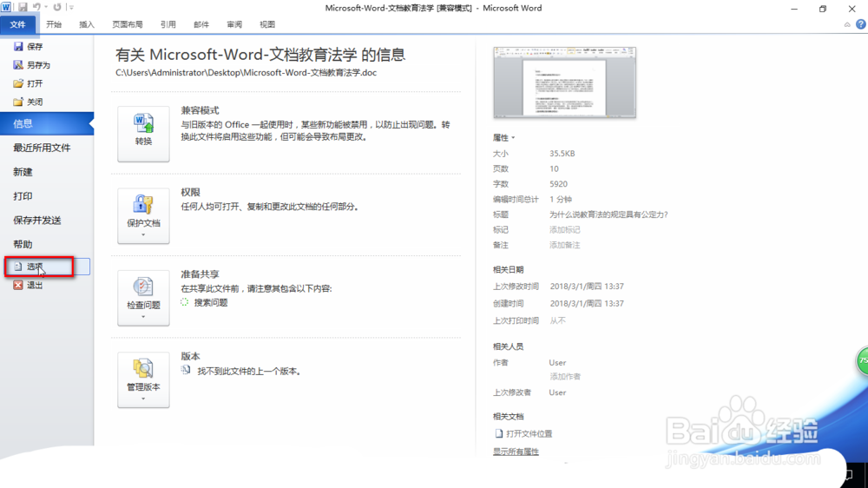Expand the 属性 properties dropdown

503,137
